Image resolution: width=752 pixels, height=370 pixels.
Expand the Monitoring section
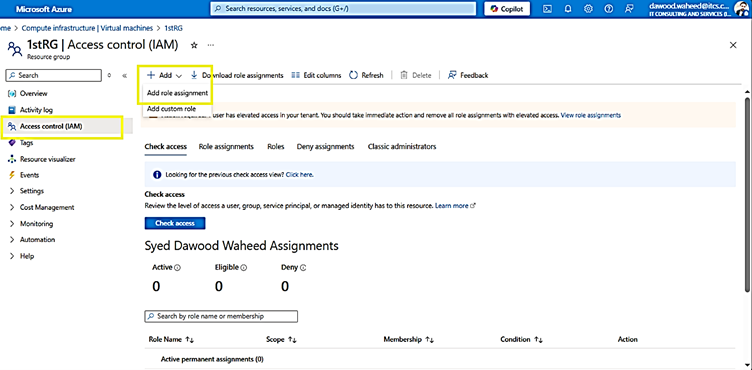[x=36, y=224]
